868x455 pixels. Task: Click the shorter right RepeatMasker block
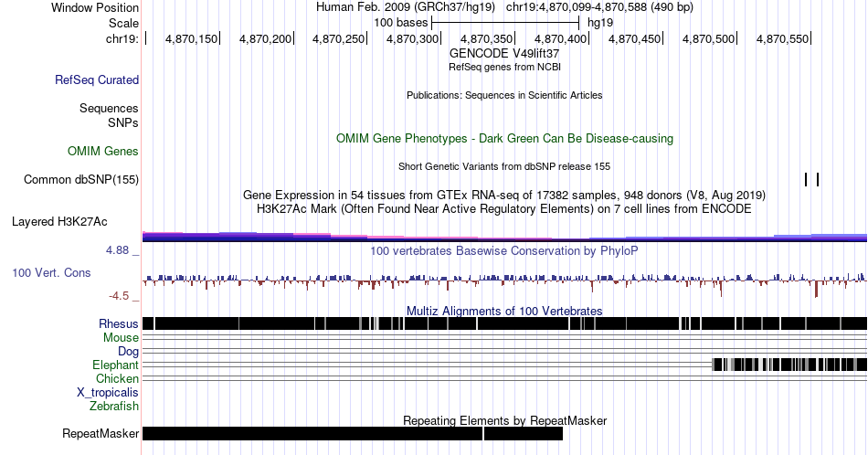tap(524, 433)
